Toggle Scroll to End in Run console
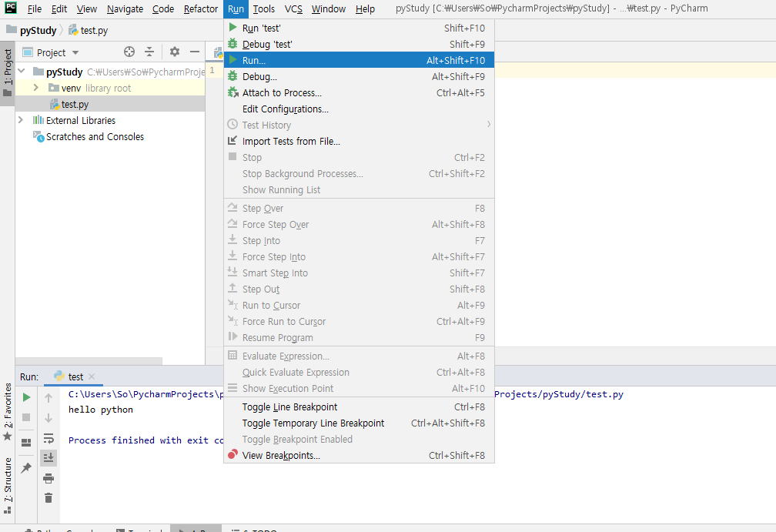Image resolution: width=776 pixels, height=532 pixels. coord(48,458)
